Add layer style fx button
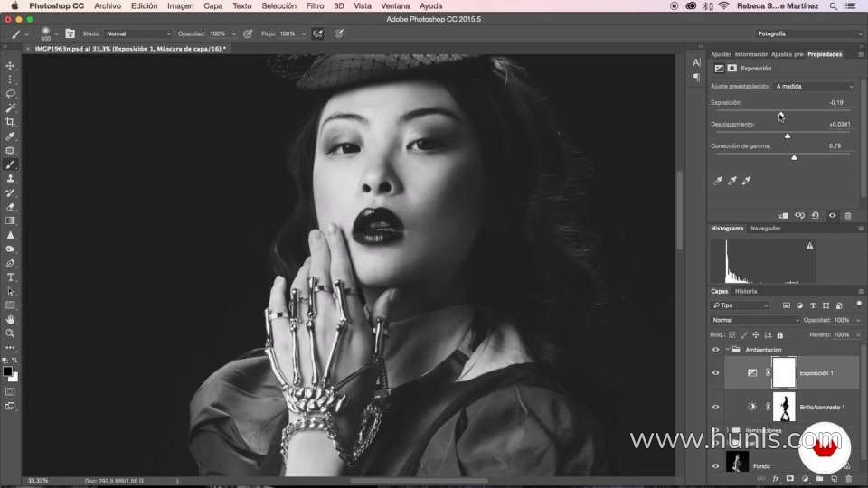The width and height of the screenshot is (868, 488). 776,479
